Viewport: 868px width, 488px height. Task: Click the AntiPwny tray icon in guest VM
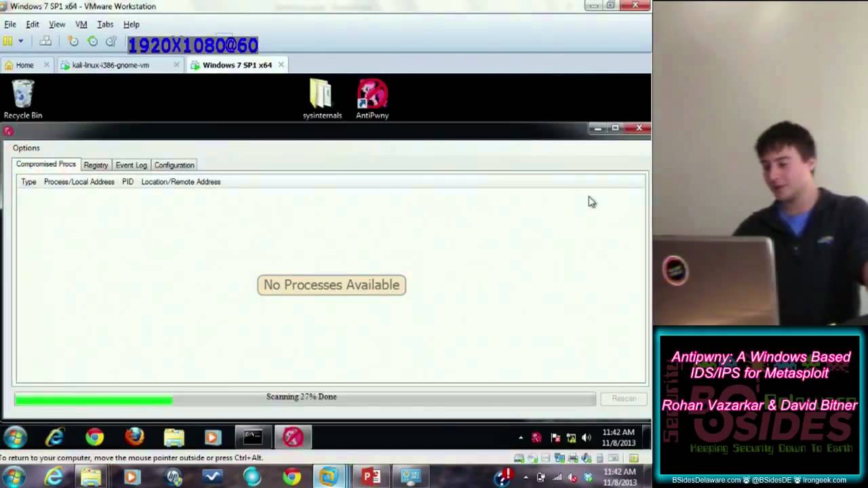point(536,438)
